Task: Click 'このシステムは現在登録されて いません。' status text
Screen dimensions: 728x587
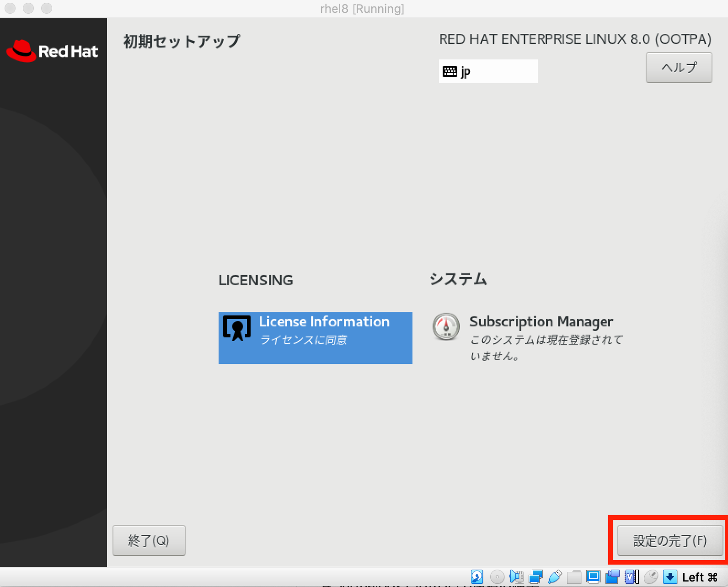Action: tap(546, 347)
